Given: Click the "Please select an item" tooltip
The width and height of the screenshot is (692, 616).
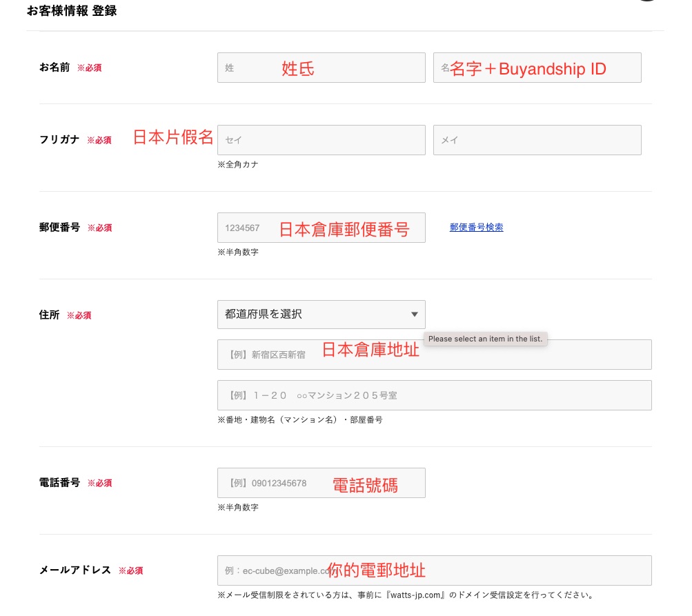Looking at the screenshot, I should click(485, 339).
